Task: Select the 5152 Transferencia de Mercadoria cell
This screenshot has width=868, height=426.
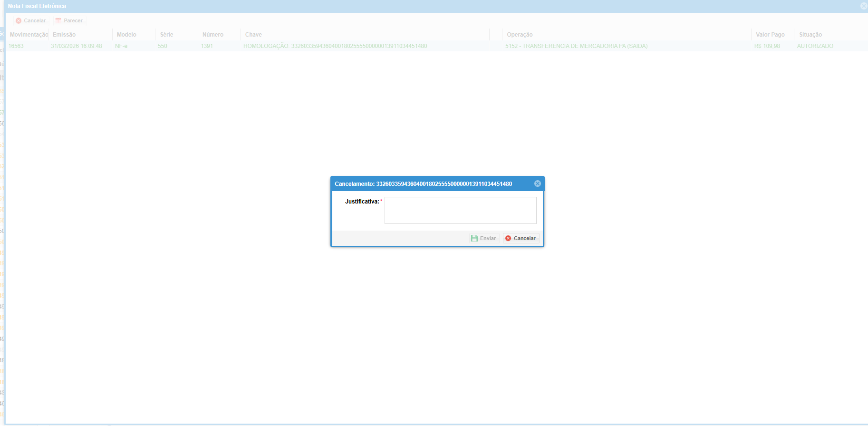Action: 576,46
